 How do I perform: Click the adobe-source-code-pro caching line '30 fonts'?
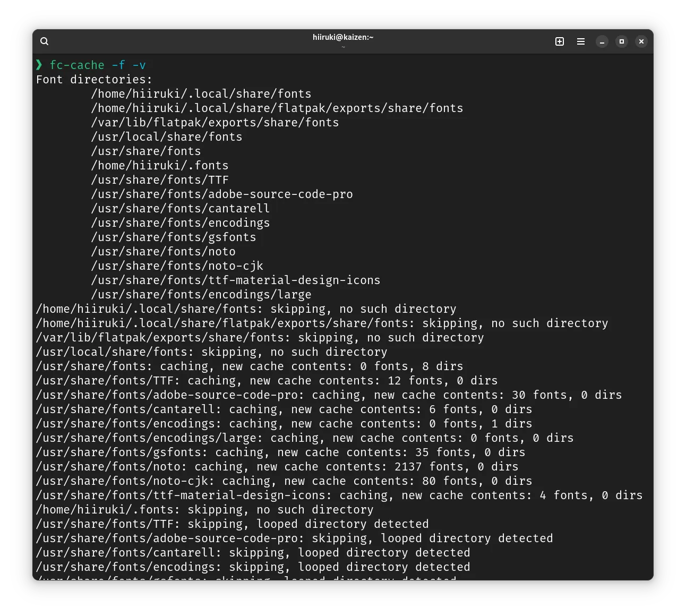coord(329,395)
